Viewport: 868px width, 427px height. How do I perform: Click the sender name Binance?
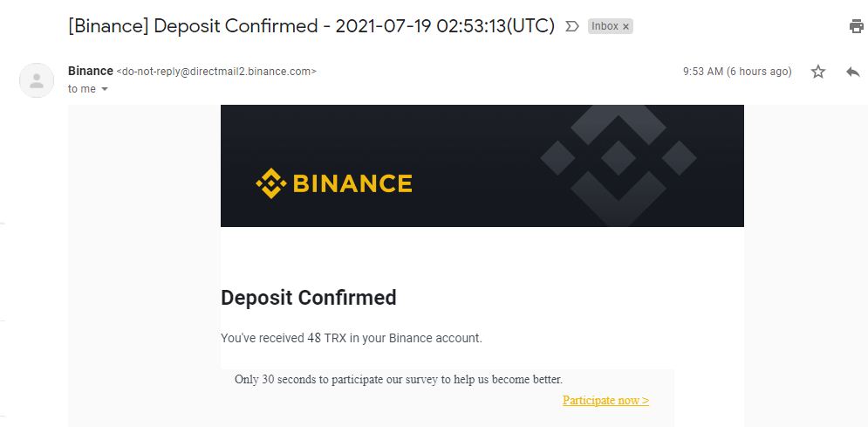pos(91,71)
